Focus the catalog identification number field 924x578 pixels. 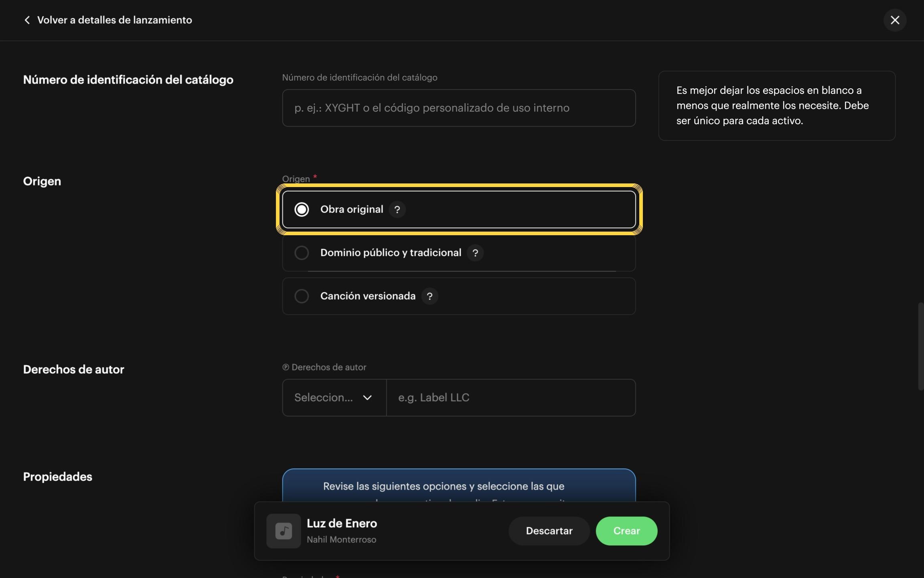click(459, 108)
